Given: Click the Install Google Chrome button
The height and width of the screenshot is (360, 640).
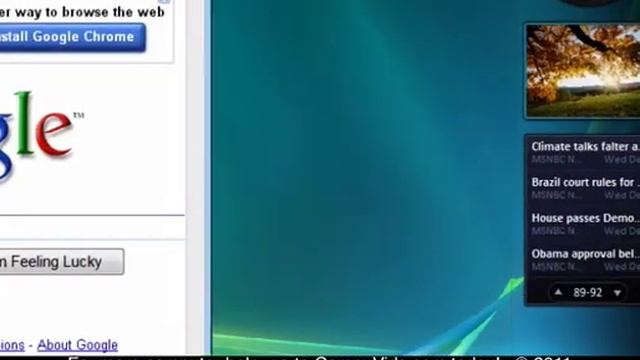Looking at the screenshot, I should (x=72, y=37).
